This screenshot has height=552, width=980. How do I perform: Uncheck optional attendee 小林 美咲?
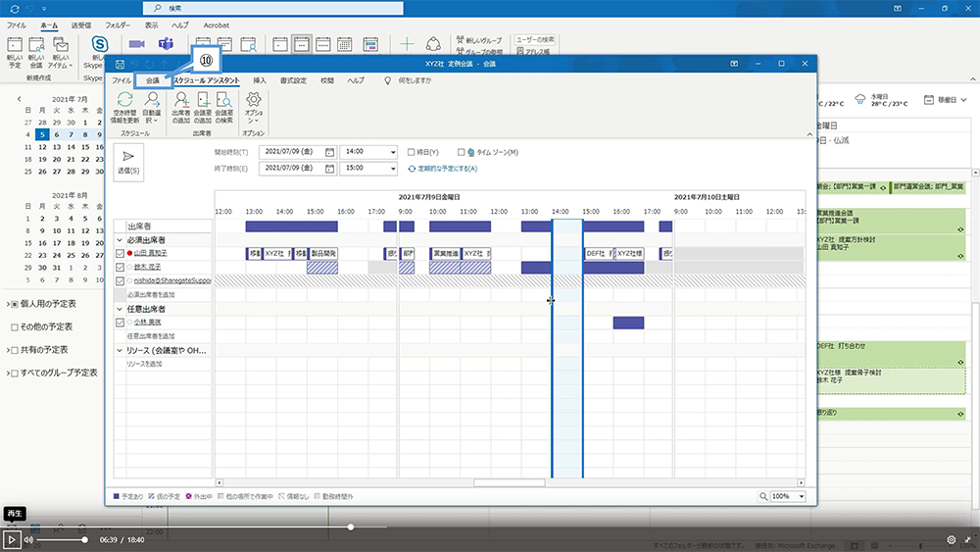click(x=120, y=322)
